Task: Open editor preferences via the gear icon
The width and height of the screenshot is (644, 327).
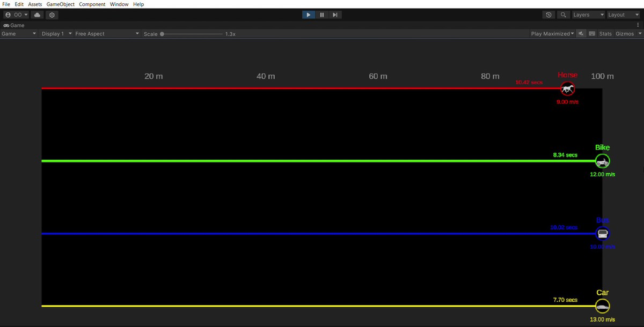Action: pos(52,14)
